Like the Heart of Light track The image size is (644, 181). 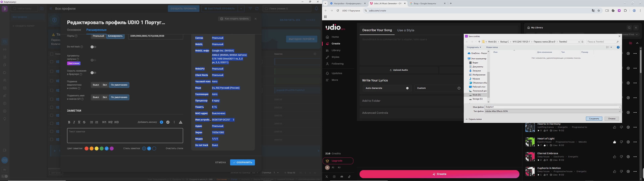pos(614,142)
